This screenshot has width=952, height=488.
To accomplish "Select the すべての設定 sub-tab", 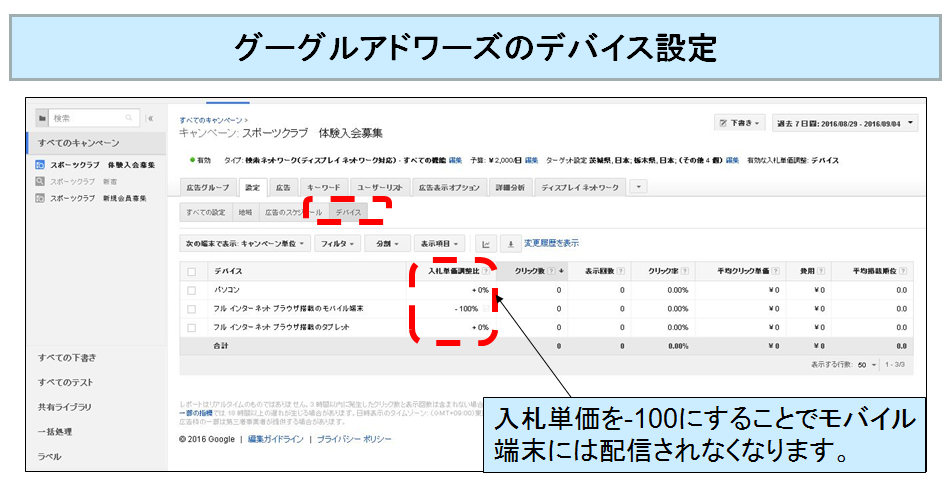I will (x=206, y=212).
